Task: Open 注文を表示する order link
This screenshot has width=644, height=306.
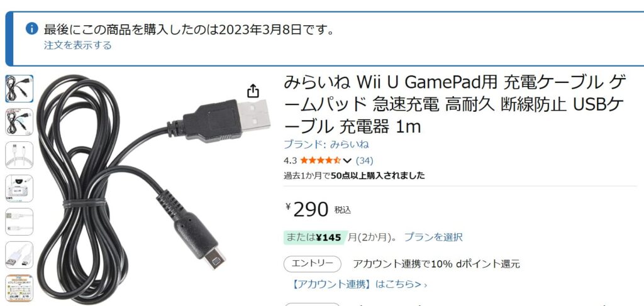Action: coord(77,45)
